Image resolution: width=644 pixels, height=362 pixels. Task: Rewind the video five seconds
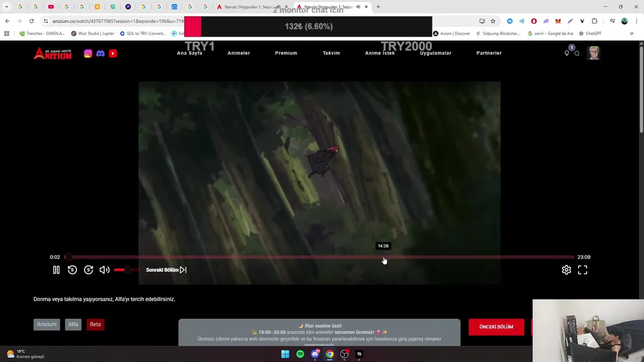point(72,270)
